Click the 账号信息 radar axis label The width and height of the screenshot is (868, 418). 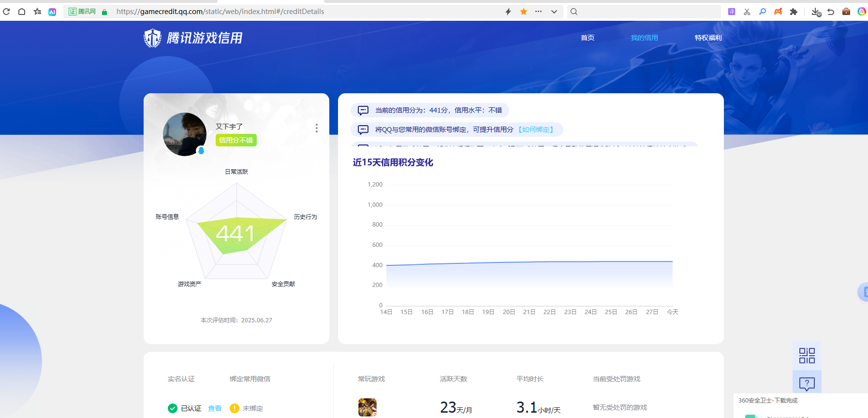(167, 216)
